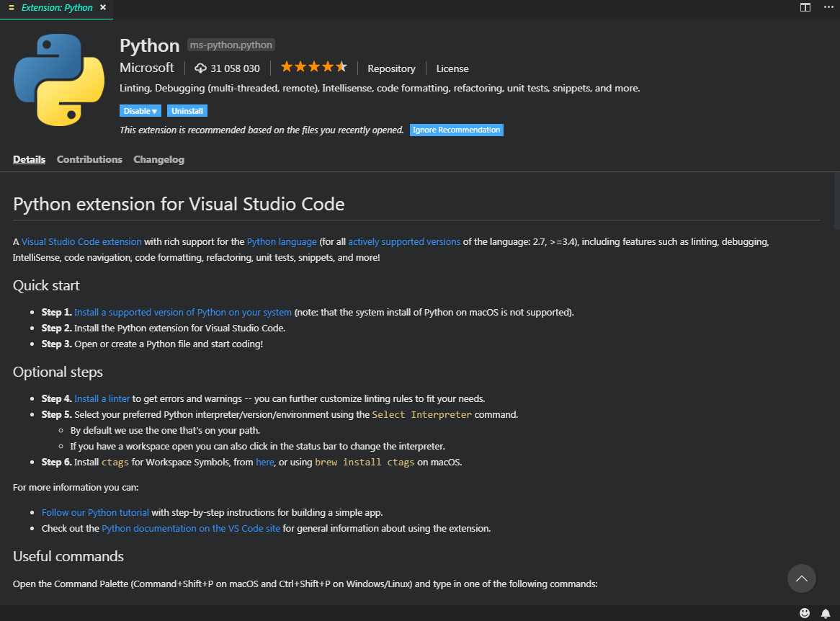Click the download count icon
This screenshot has height=621, width=840.
(200, 68)
